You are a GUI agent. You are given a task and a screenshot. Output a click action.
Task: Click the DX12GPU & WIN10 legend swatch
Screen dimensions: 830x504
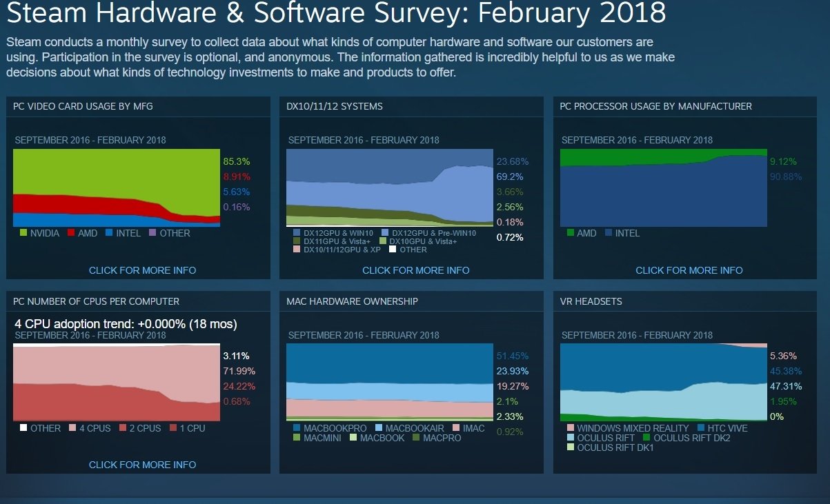297,233
